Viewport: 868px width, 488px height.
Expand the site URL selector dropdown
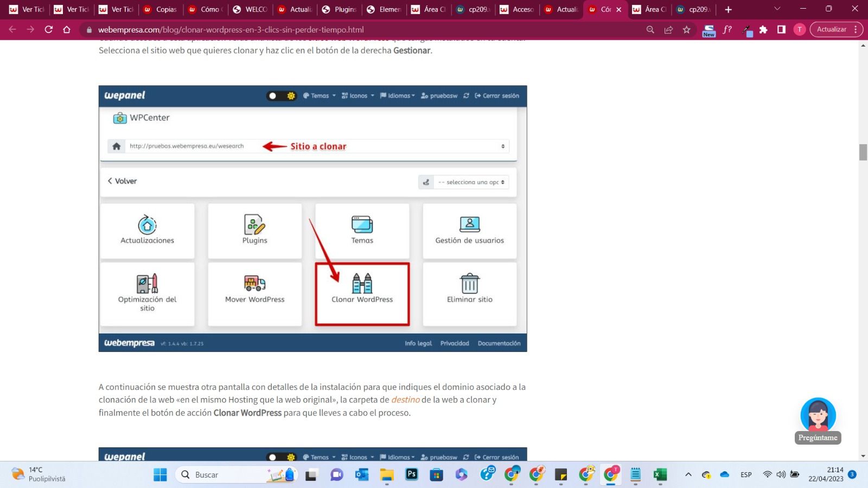[x=502, y=146]
